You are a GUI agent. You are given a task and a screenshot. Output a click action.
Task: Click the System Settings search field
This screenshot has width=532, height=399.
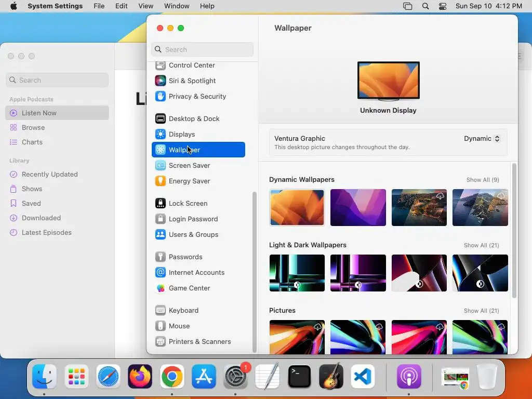click(202, 49)
